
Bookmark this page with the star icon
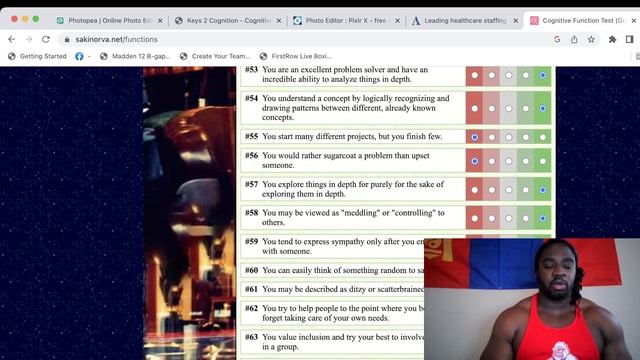tap(591, 39)
